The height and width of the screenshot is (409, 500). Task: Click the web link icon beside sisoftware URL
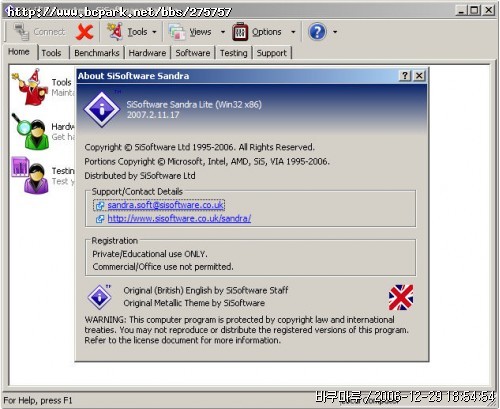100,219
